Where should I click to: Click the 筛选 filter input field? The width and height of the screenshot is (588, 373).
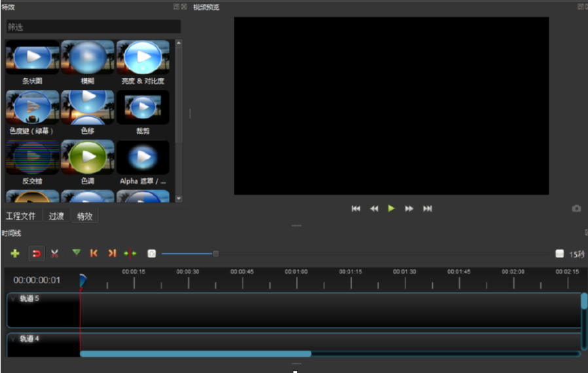93,27
